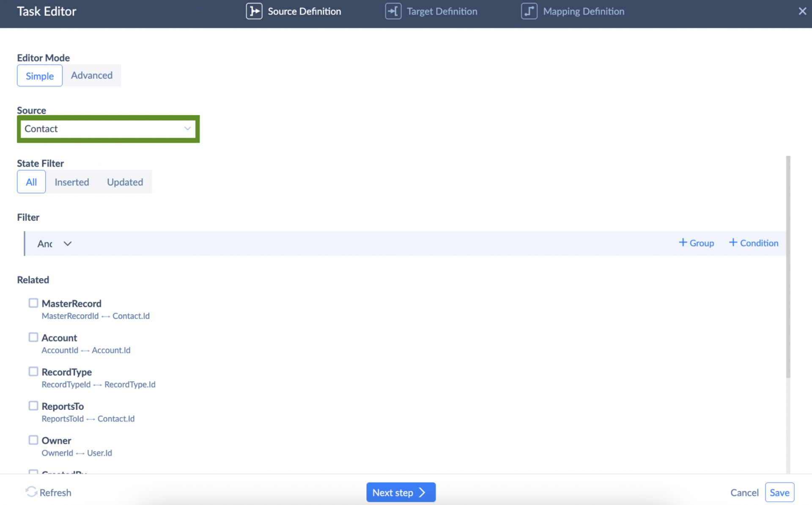Viewport: 812px width, 505px height.
Task: Click the Source Definition step icon
Action: pyautogui.click(x=254, y=11)
